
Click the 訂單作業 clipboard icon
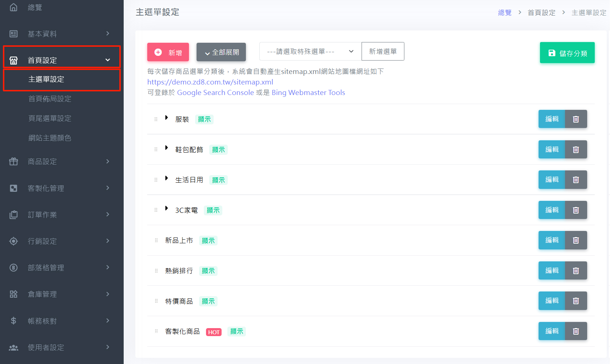click(x=13, y=215)
